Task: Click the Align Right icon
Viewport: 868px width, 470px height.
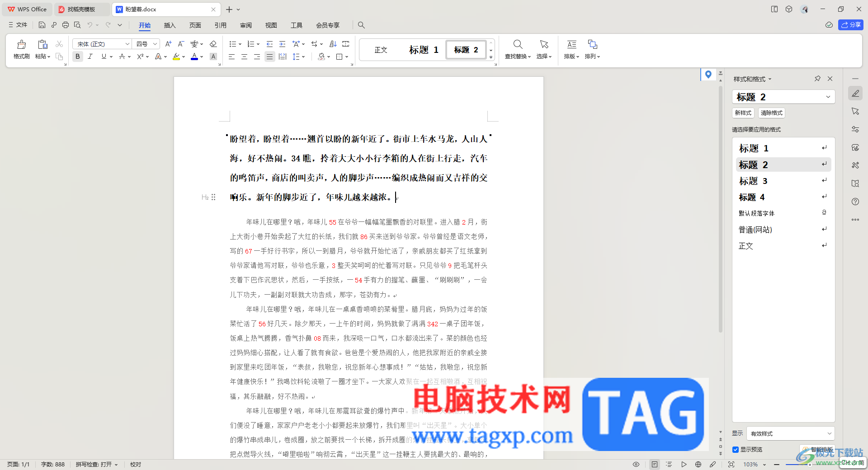Action: (257, 56)
